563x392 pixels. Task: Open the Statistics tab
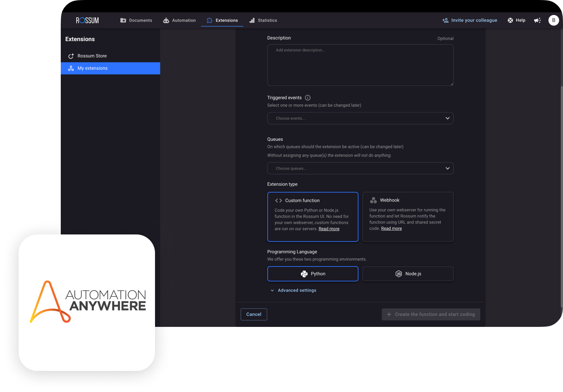click(x=263, y=20)
